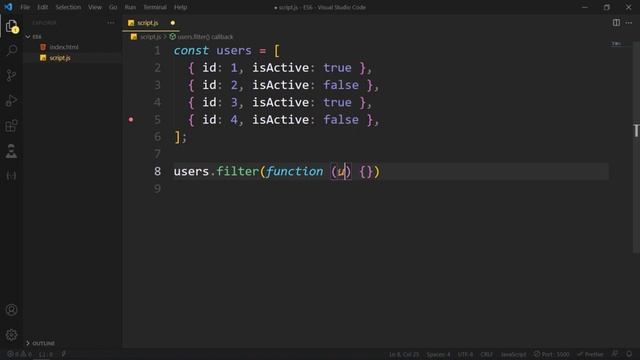
Task: Open the Source Control view
Action: click(x=11, y=76)
